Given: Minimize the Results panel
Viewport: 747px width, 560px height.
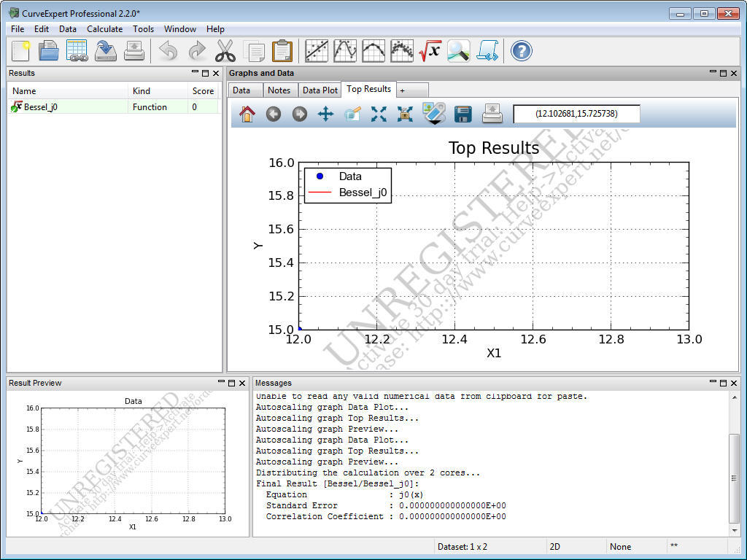Looking at the screenshot, I should [x=195, y=73].
